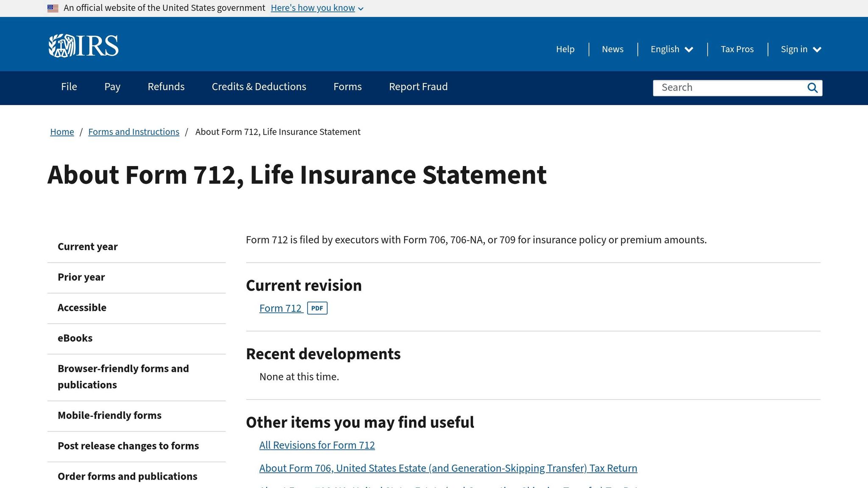Click the US flag icon in banner
This screenshot has height=488, width=868.
[x=53, y=8]
